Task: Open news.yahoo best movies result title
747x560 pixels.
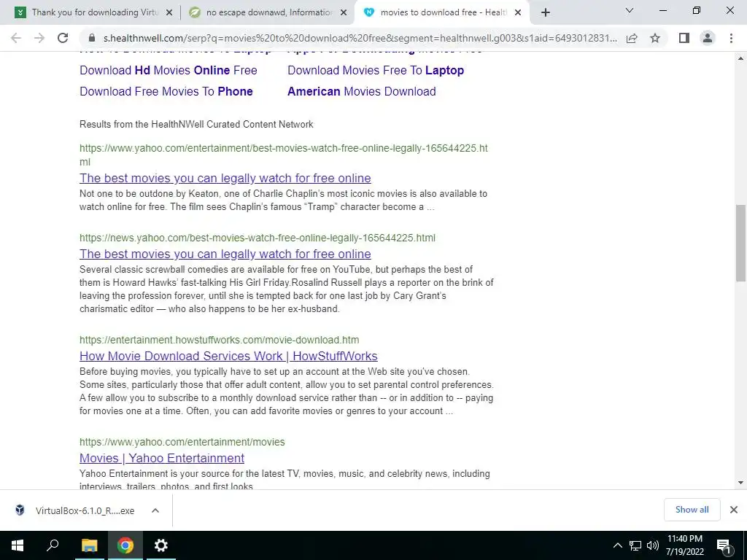Action: [225, 254]
